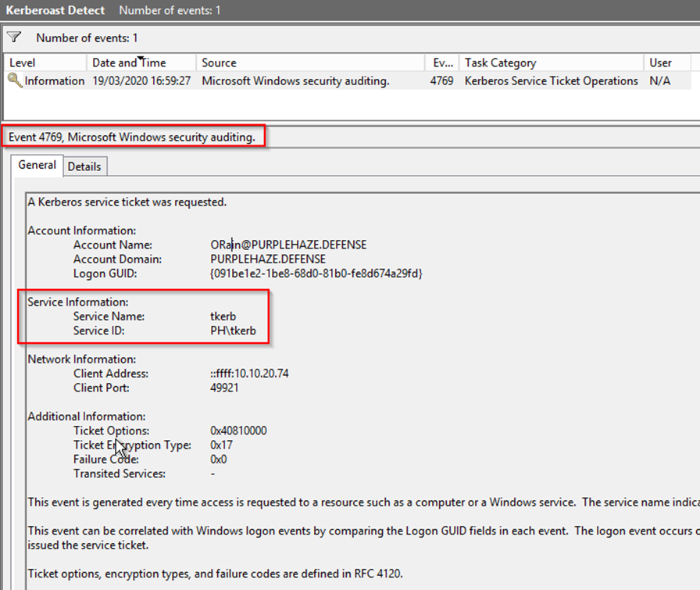This screenshot has width=700, height=590.
Task: Click Failure Code value 0x0
Action: [x=218, y=459]
